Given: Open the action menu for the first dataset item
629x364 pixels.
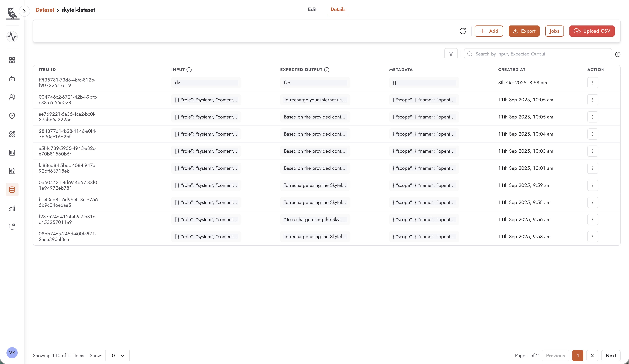Looking at the screenshot, I should [x=593, y=83].
